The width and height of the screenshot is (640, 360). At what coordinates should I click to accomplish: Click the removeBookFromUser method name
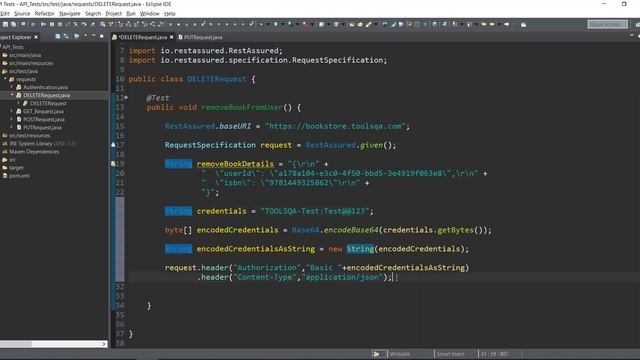(x=242, y=107)
